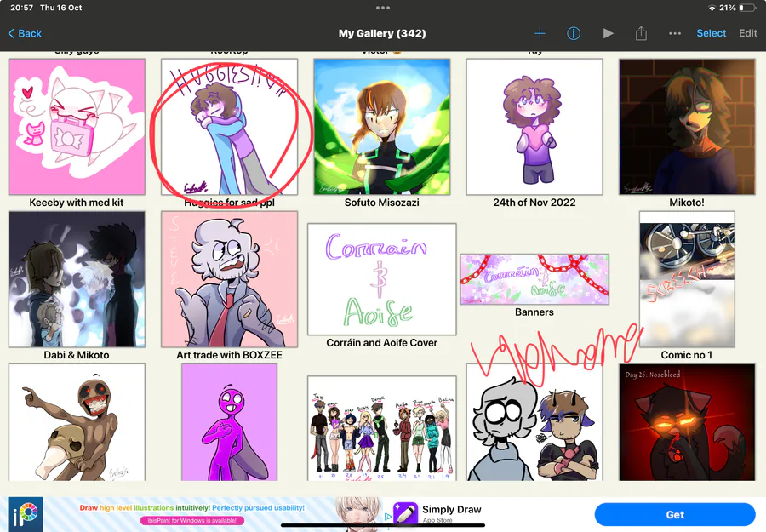Start slideshow with the play icon

pos(608,33)
